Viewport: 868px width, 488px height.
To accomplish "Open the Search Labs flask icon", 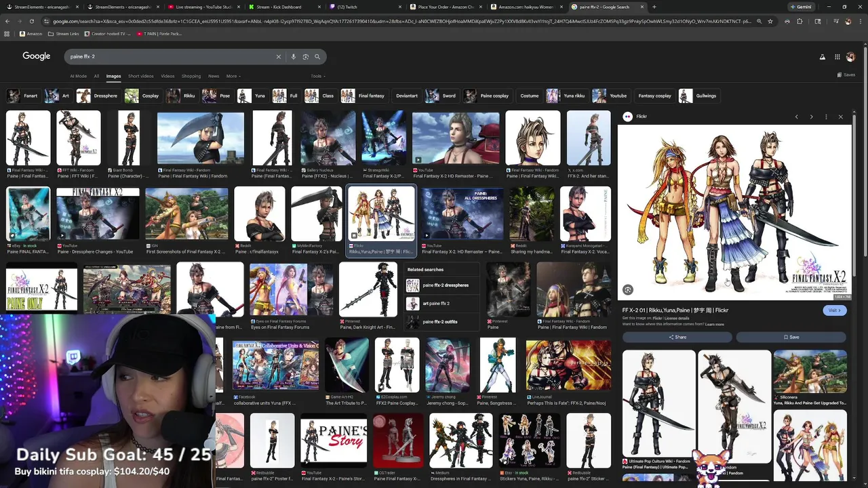I will tap(823, 57).
